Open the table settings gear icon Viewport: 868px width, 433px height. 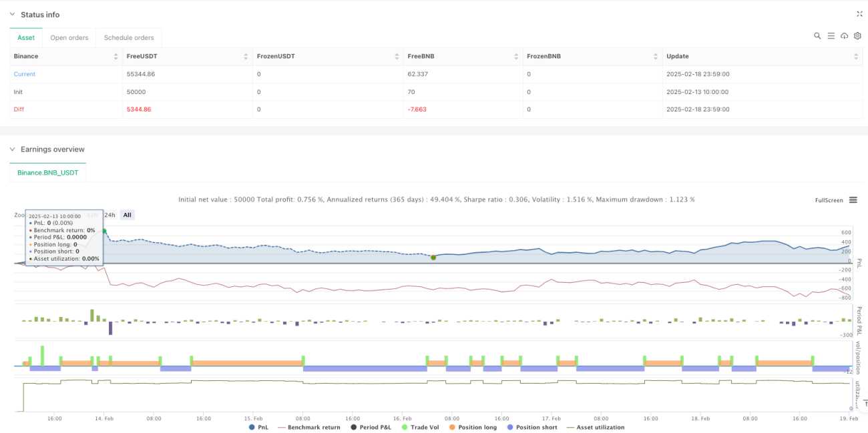tap(857, 36)
